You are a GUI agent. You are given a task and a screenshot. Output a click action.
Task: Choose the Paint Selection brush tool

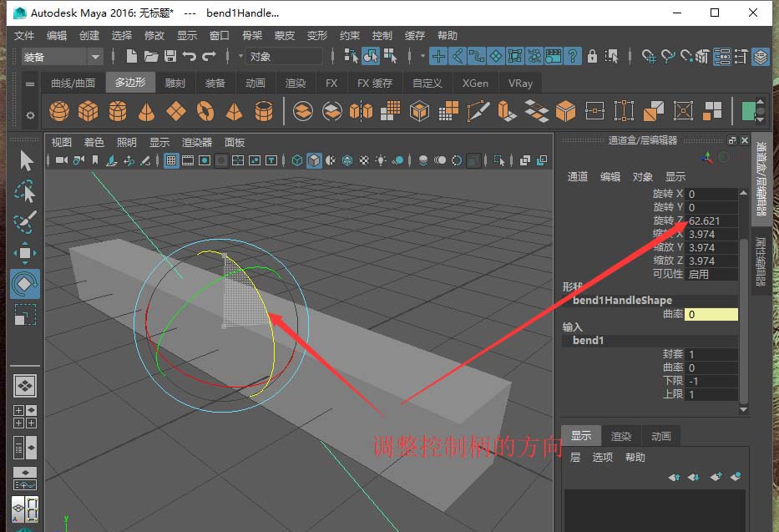25,222
